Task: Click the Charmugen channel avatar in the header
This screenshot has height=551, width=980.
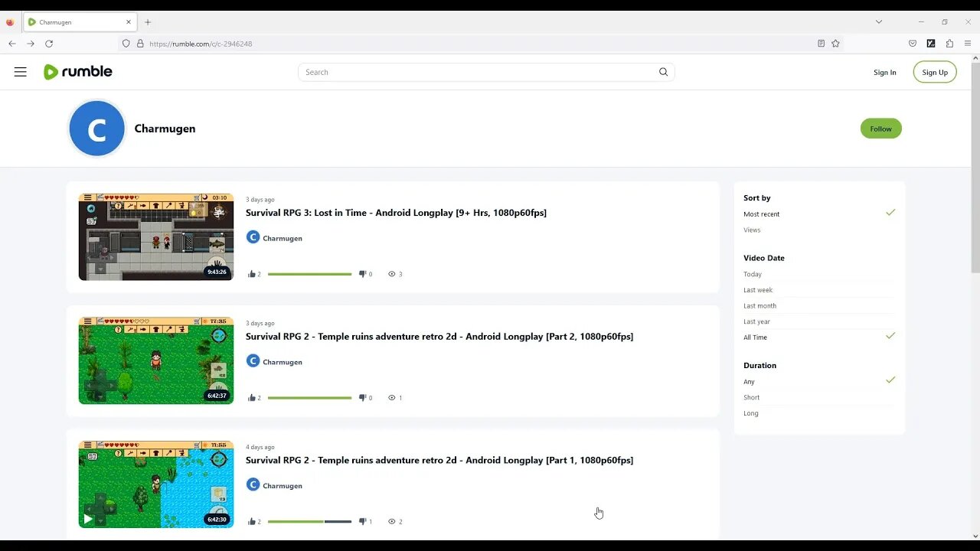Action: [96, 129]
